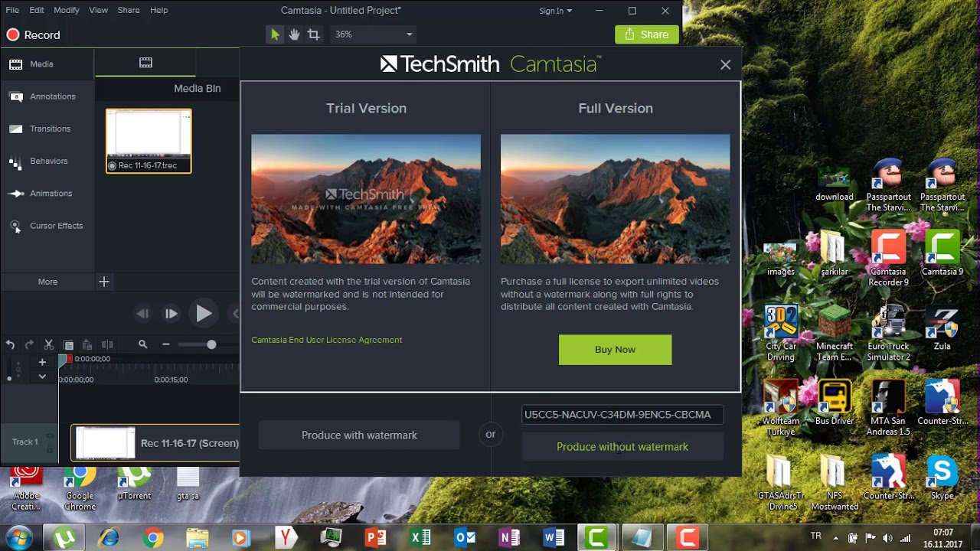Viewport: 980px width, 551px height.
Task: Open City Car Driving desktop icon
Action: [780, 333]
